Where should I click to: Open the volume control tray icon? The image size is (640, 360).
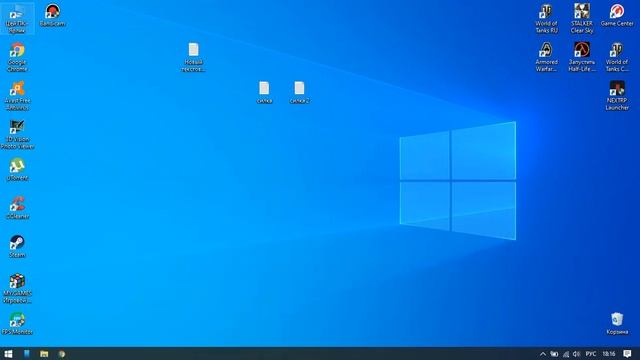click(x=576, y=354)
